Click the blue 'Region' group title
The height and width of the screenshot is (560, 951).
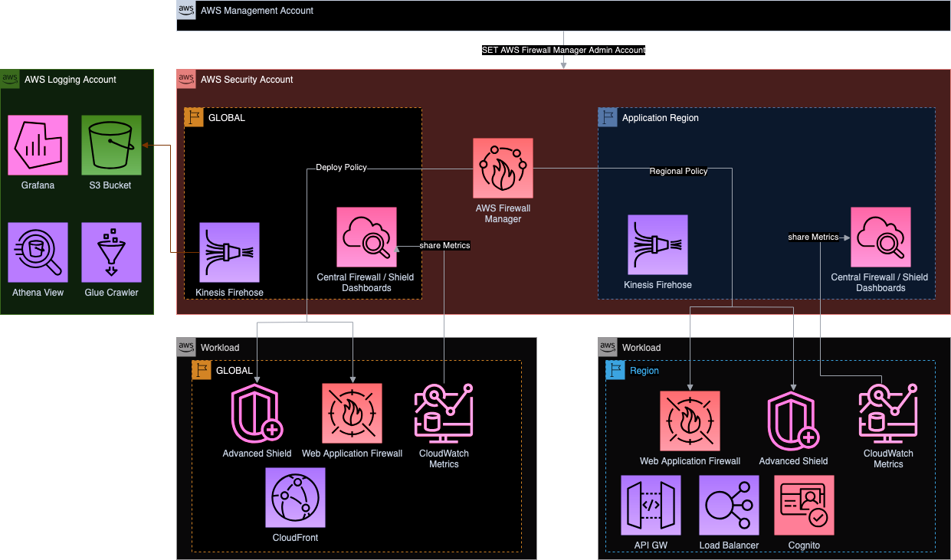pos(644,371)
